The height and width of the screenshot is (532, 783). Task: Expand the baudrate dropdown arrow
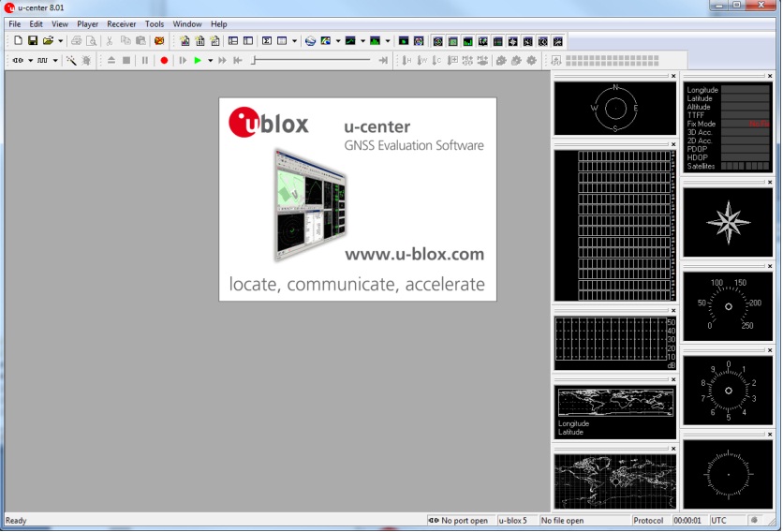[55, 61]
